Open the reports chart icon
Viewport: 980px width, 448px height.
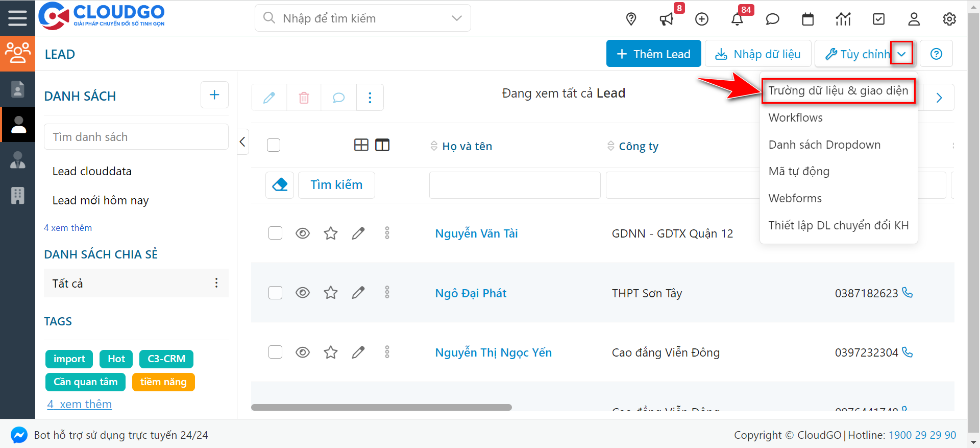(x=843, y=19)
